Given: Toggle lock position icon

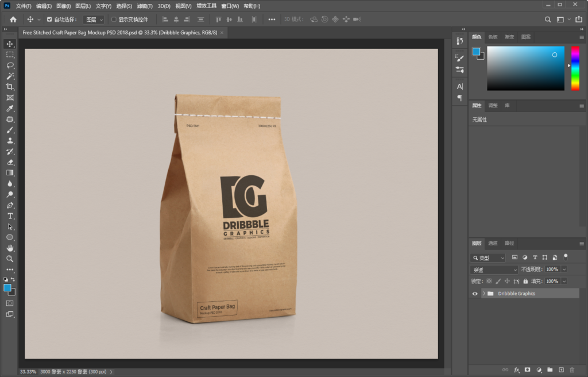Looking at the screenshot, I should click(x=507, y=281).
